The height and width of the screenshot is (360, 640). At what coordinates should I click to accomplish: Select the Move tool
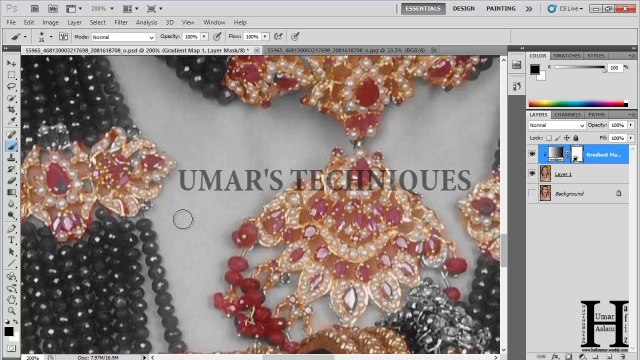(x=11, y=63)
